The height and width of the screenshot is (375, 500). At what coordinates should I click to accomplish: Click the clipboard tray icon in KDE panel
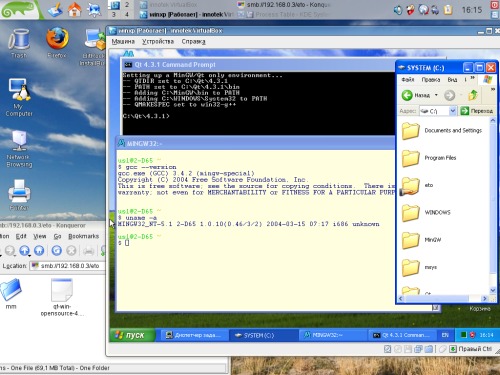(x=448, y=10)
